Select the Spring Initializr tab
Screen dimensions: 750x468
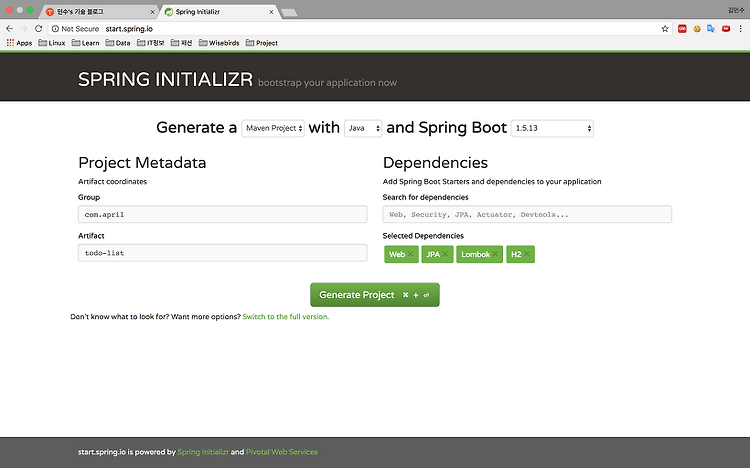219,11
